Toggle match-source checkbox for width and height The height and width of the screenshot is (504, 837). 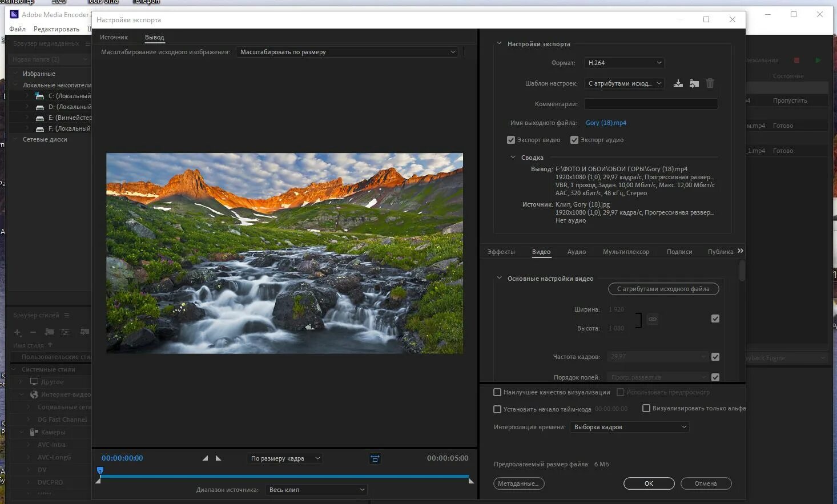point(715,318)
